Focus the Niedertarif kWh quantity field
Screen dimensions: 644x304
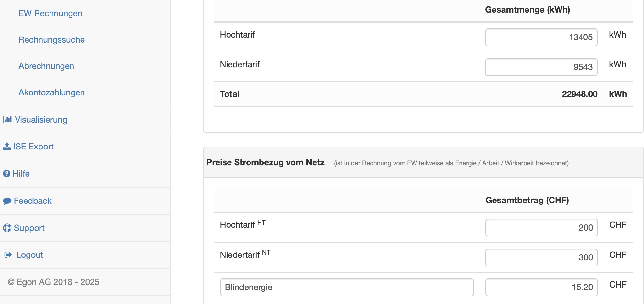pyautogui.click(x=541, y=67)
